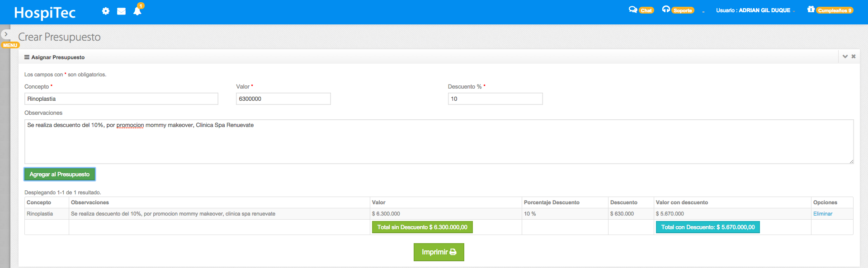Click inside the Observaciones text area

point(439,141)
